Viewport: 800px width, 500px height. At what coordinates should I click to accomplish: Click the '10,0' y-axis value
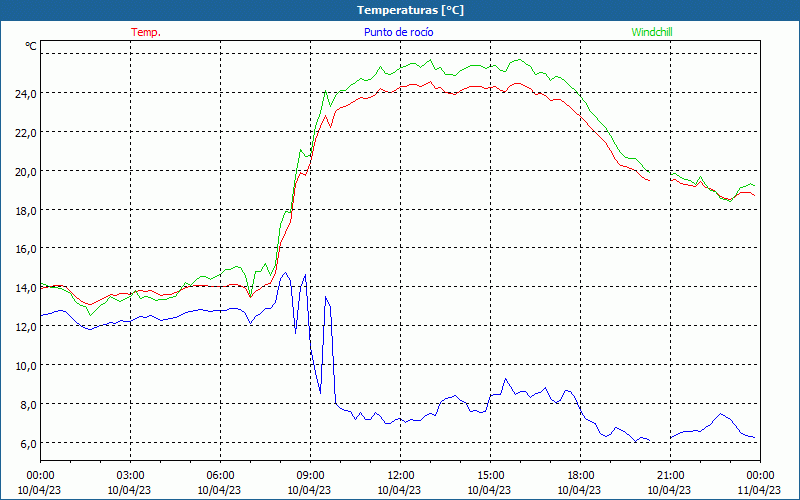coord(27,365)
